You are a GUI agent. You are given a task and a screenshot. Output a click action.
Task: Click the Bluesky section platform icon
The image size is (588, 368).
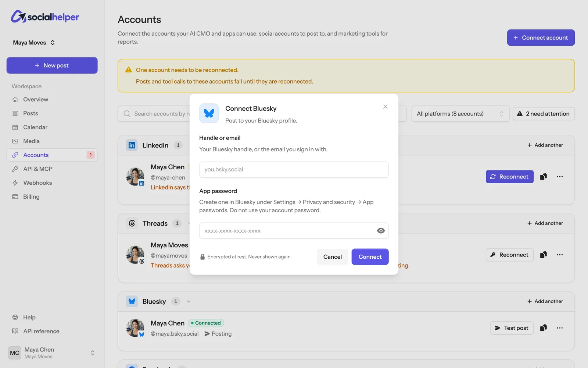pyautogui.click(x=132, y=301)
